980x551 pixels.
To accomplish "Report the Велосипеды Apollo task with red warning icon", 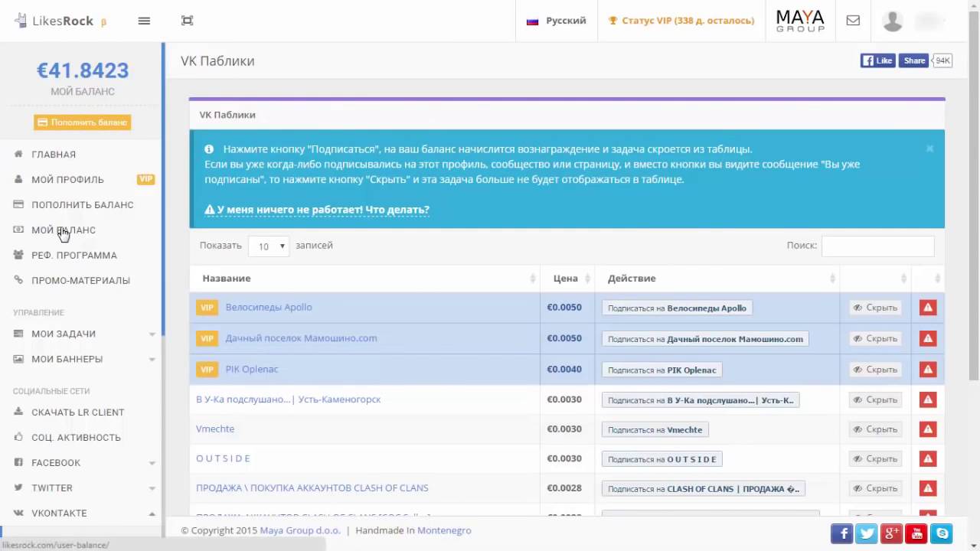I will (x=928, y=308).
